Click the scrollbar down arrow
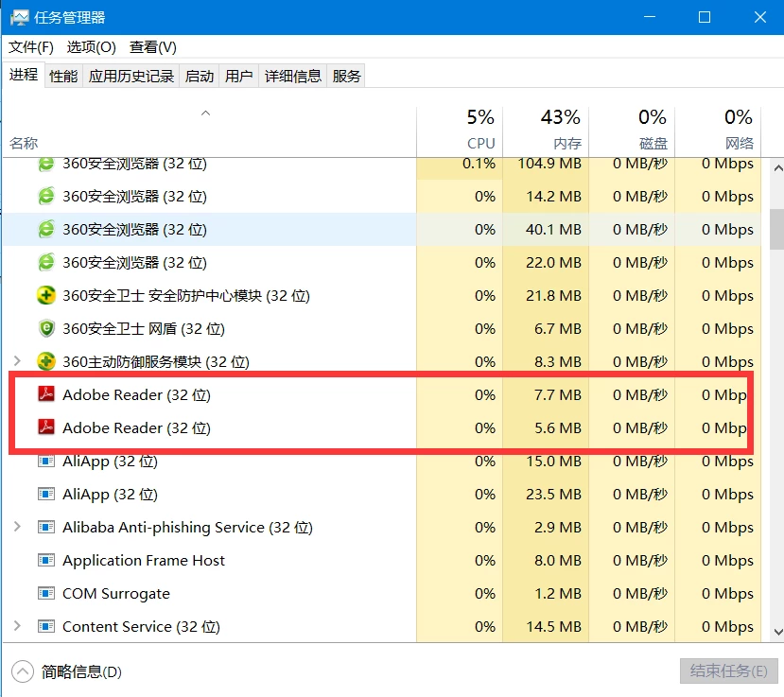Screen dimensions: 784x697 (778, 632)
